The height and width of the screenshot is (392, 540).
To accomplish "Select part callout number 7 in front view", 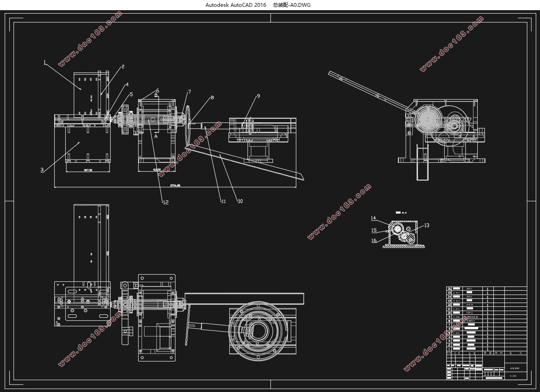I will [x=189, y=92].
